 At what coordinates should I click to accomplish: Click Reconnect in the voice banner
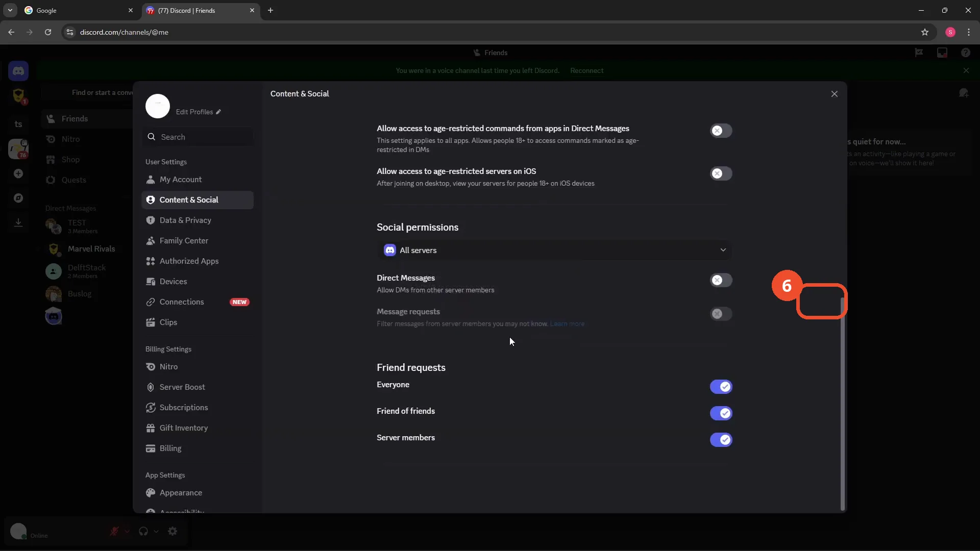[586, 70]
